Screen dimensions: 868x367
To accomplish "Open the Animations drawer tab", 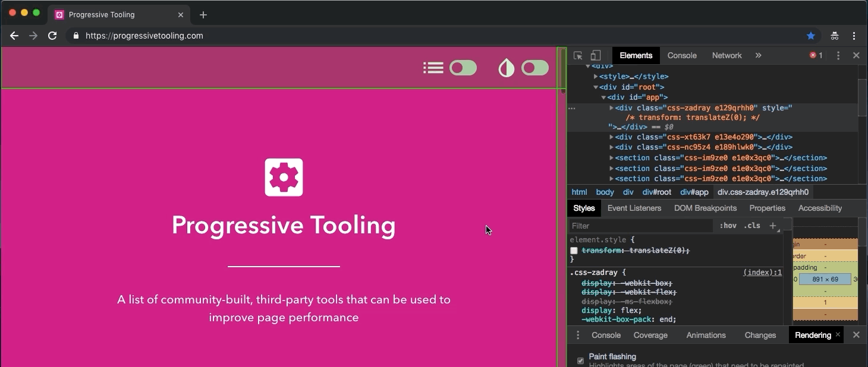I will tap(706, 335).
